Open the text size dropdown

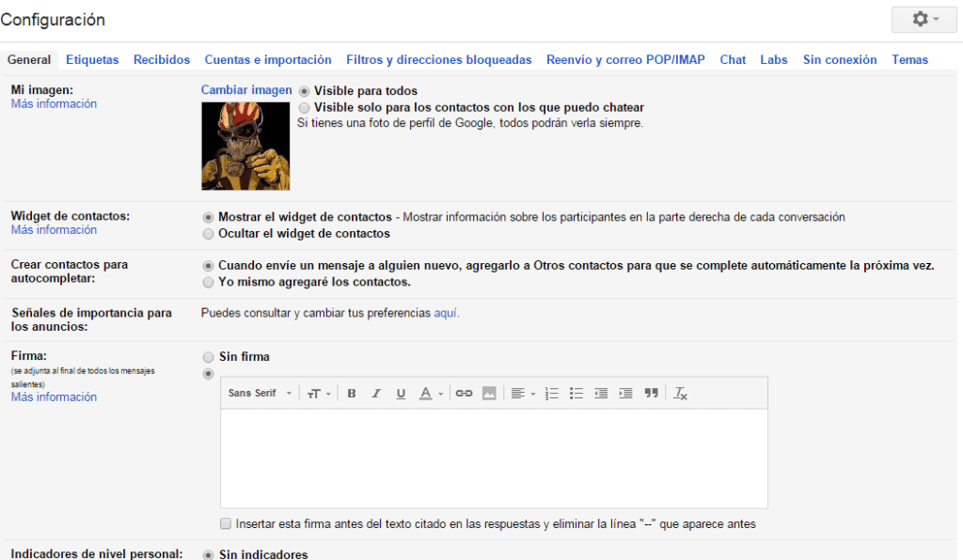click(320, 394)
